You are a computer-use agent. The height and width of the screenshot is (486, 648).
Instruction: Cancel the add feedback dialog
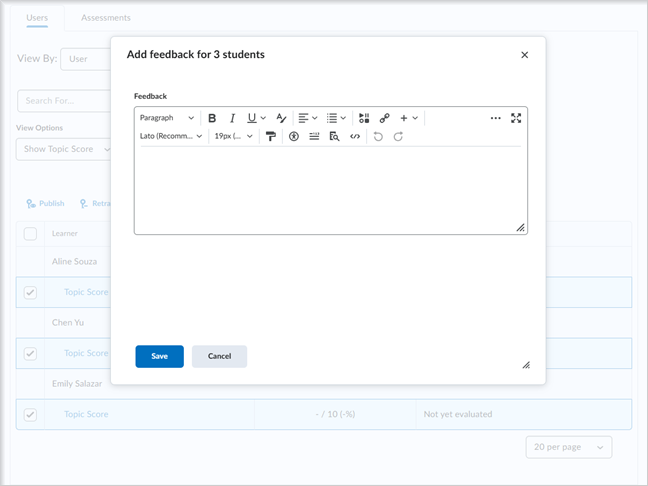coord(219,356)
